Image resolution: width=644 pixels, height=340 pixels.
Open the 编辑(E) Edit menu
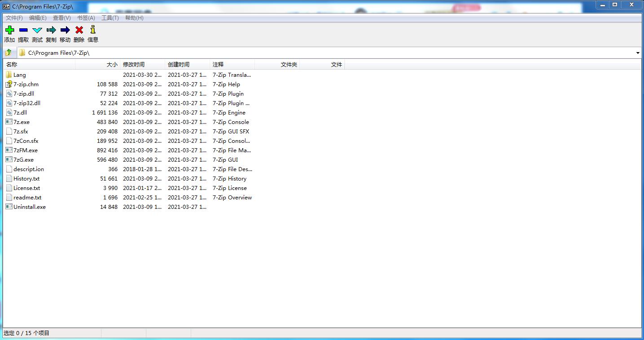pyautogui.click(x=38, y=18)
